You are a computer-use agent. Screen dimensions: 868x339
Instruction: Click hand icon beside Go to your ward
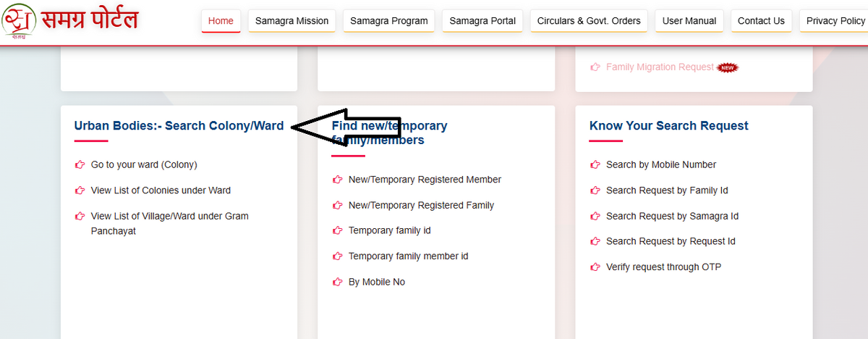(x=80, y=164)
